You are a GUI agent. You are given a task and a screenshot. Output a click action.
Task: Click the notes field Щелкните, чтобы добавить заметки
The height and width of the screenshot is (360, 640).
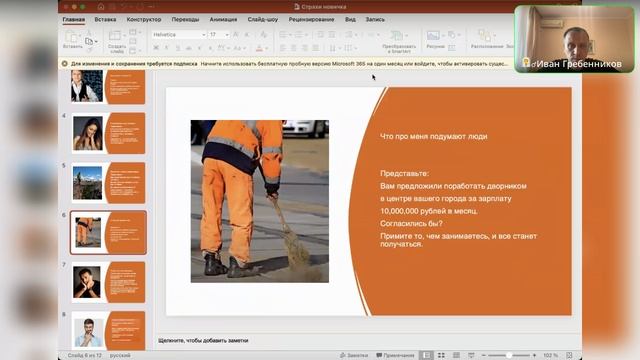pyautogui.click(x=203, y=340)
